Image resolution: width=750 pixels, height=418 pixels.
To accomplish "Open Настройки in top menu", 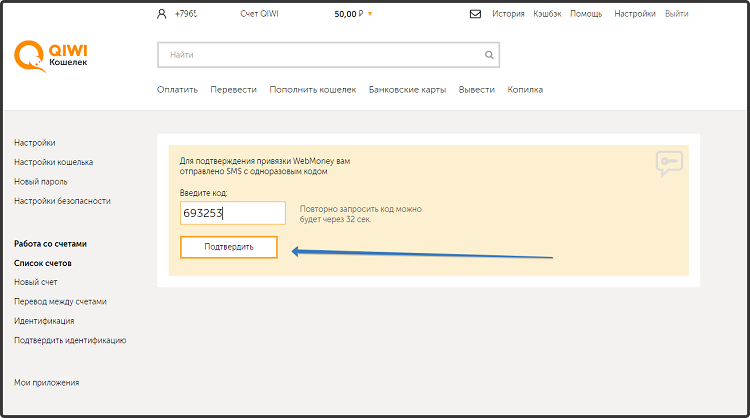I will click(x=635, y=14).
